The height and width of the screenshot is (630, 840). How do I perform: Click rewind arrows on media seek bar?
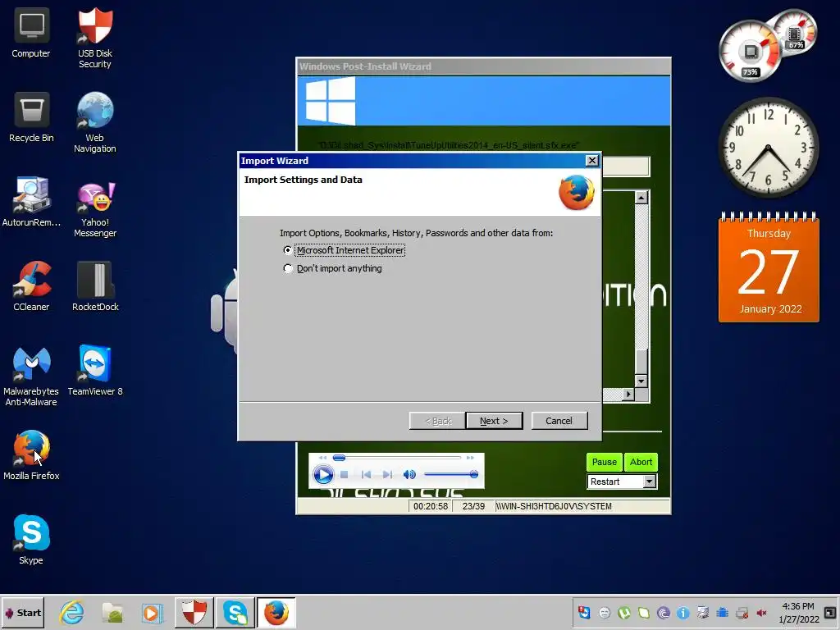(322, 458)
